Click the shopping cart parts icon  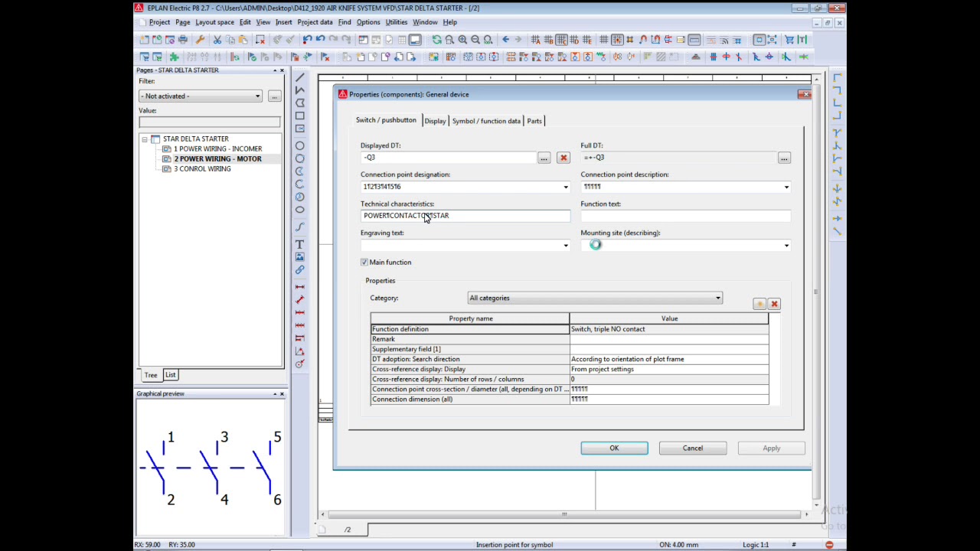click(789, 40)
